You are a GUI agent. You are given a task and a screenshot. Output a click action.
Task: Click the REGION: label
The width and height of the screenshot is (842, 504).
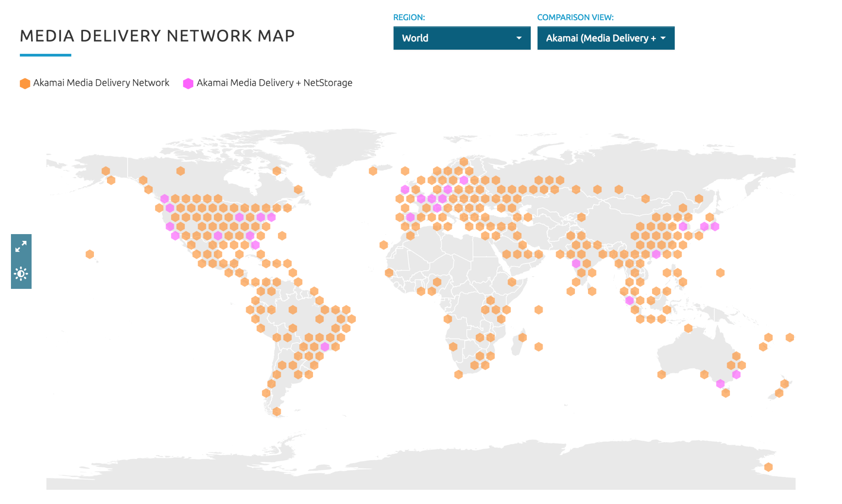click(409, 17)
